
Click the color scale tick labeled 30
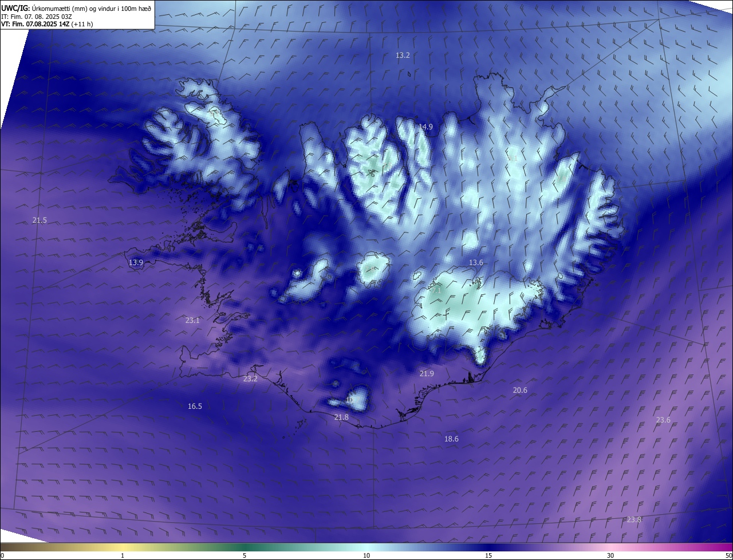pos(610,556)
